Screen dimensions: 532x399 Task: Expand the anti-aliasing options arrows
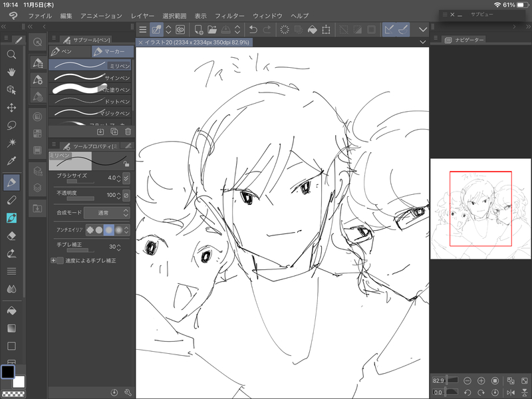point(126,230)
